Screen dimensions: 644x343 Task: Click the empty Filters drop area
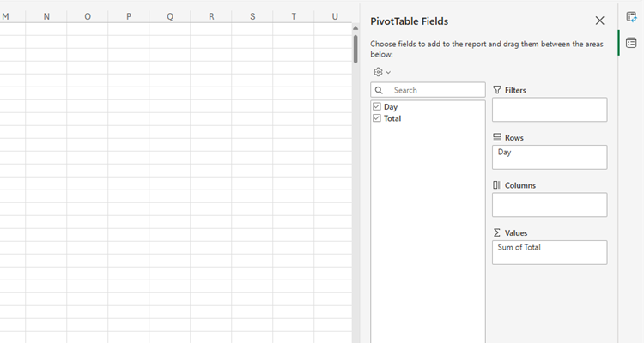550,110
